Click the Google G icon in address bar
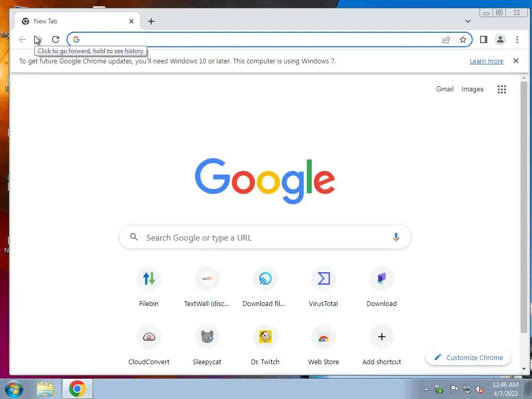Screen dimensions: 532x399 point(76,39)
